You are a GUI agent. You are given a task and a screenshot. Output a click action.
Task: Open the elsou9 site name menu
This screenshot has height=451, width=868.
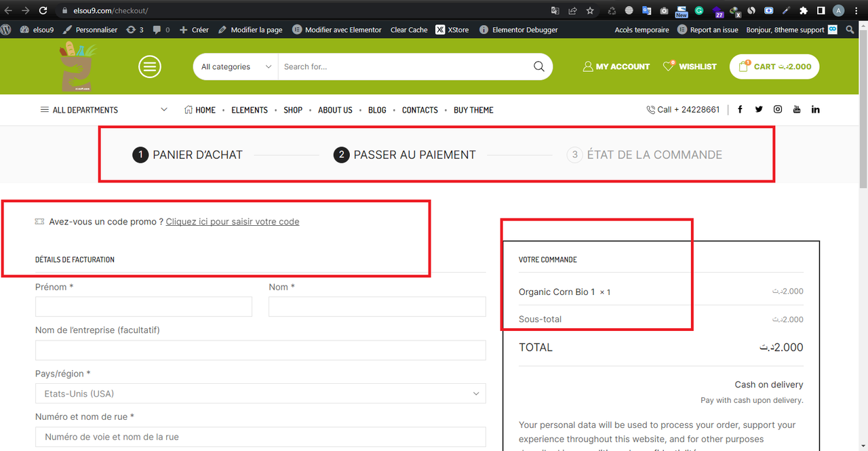(x=37, y=30)
